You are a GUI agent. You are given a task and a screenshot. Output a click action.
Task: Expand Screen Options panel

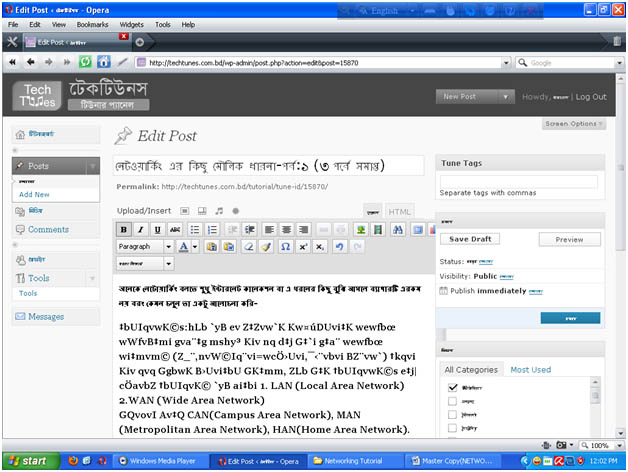coord(574,124)
